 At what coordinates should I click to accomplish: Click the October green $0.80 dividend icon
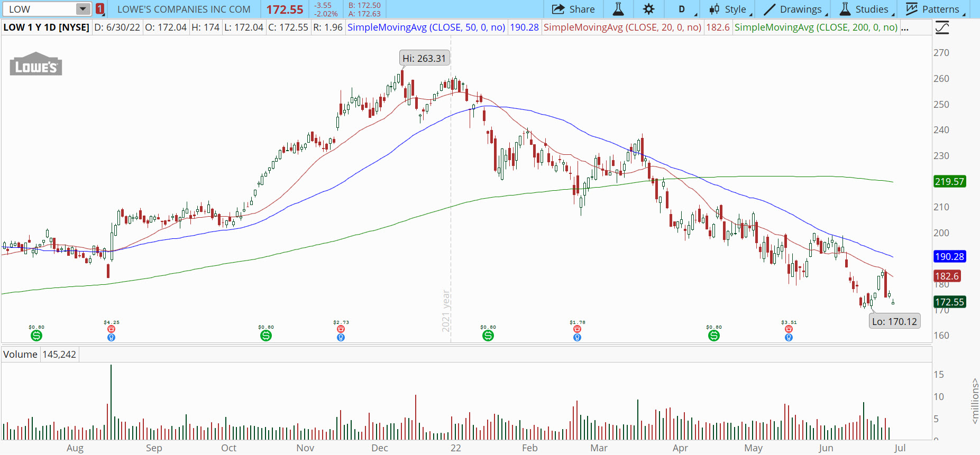(x=266, y=336)
